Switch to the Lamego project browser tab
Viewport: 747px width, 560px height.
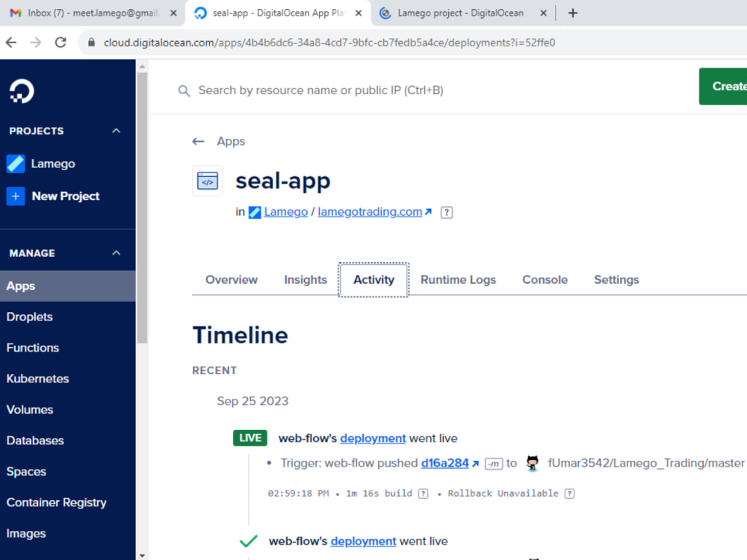point(456,13)
